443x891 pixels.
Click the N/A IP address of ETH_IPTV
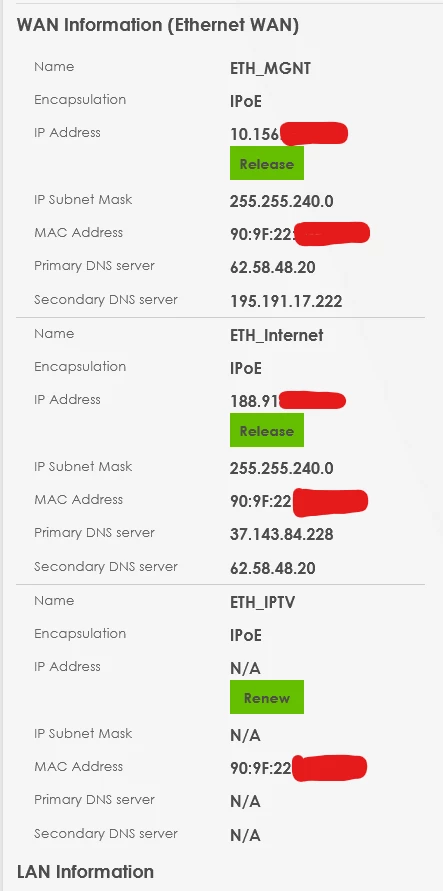click(x=245, y=669)
